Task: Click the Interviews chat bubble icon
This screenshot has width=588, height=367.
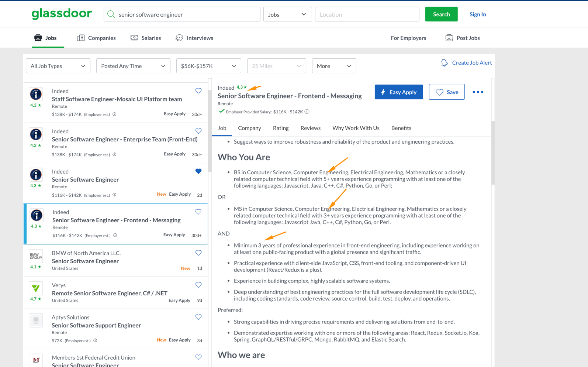Action: 179,38
